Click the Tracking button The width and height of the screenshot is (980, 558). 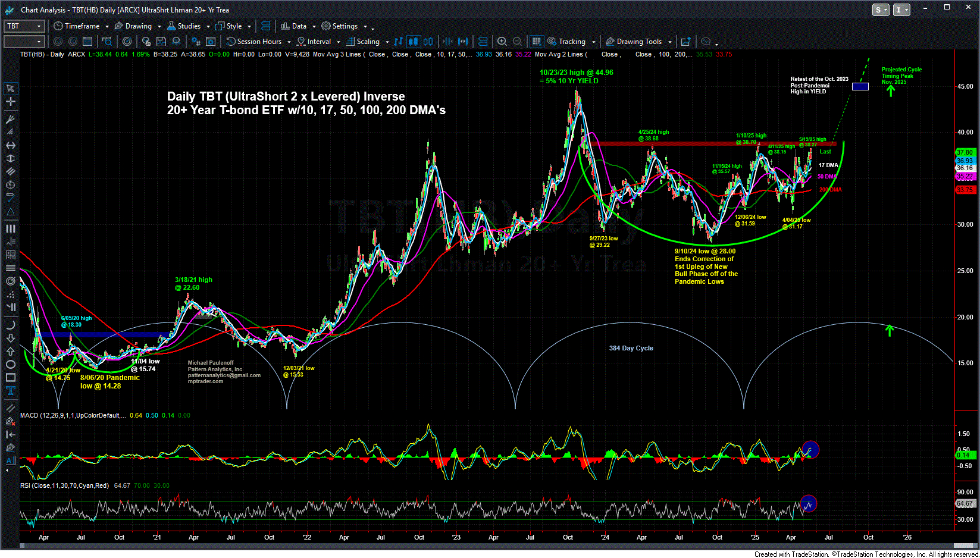pyautogui.click(x=567, y=42)
